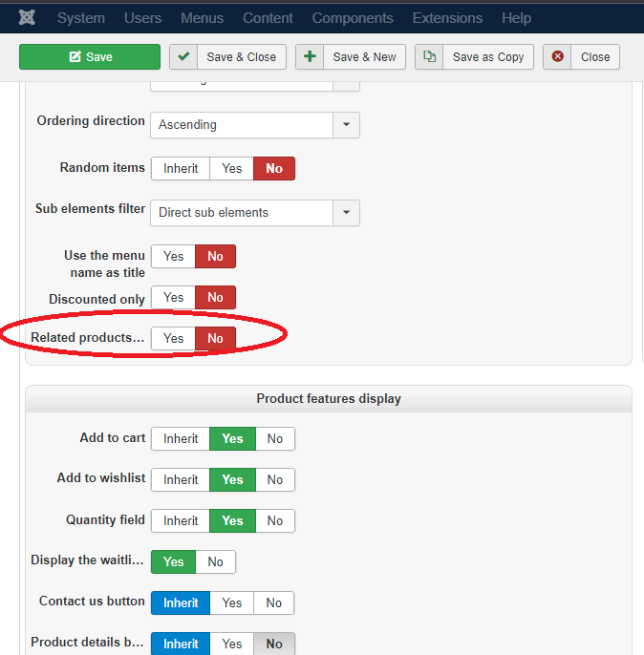Click the Sub elements filter dropdown arrow
Screen dimensions: 644x655
pos(346,213)
